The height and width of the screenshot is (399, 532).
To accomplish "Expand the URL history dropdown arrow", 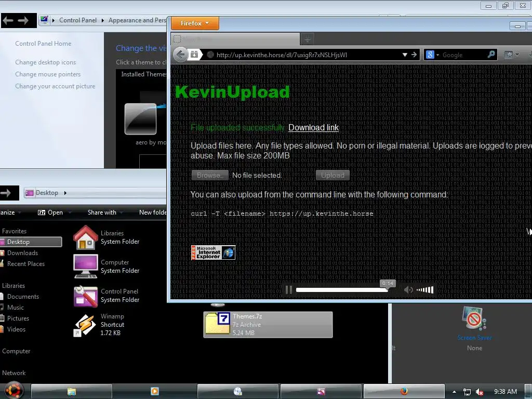I will [404, 55].
